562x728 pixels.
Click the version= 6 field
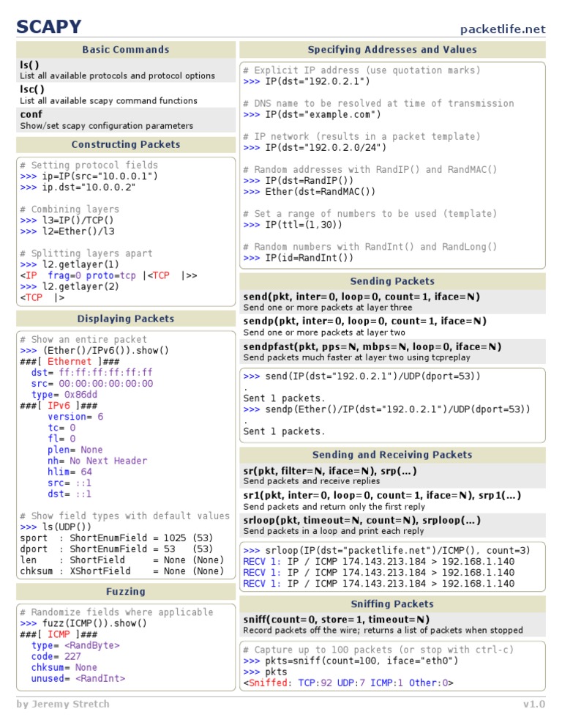(75, 417)
